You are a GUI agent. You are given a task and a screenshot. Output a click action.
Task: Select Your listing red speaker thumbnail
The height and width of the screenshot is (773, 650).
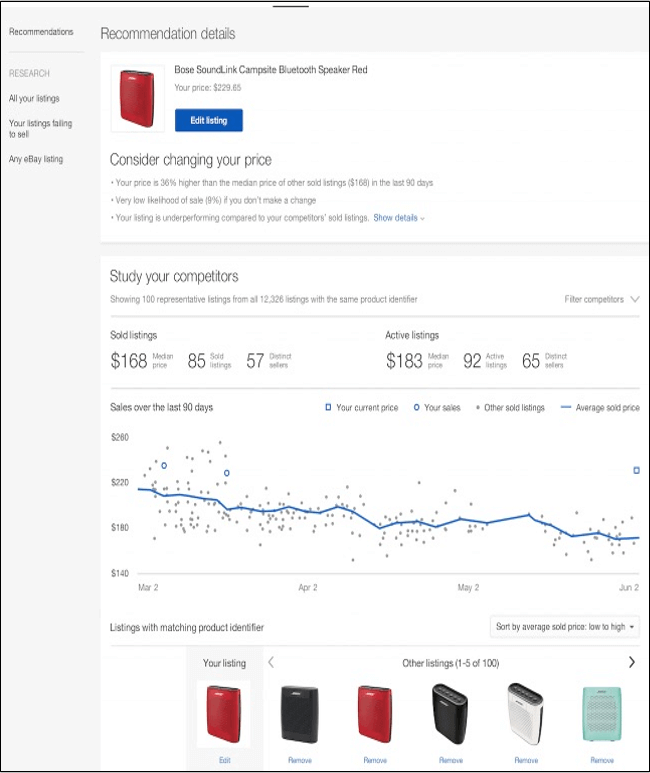click(224, 714)
